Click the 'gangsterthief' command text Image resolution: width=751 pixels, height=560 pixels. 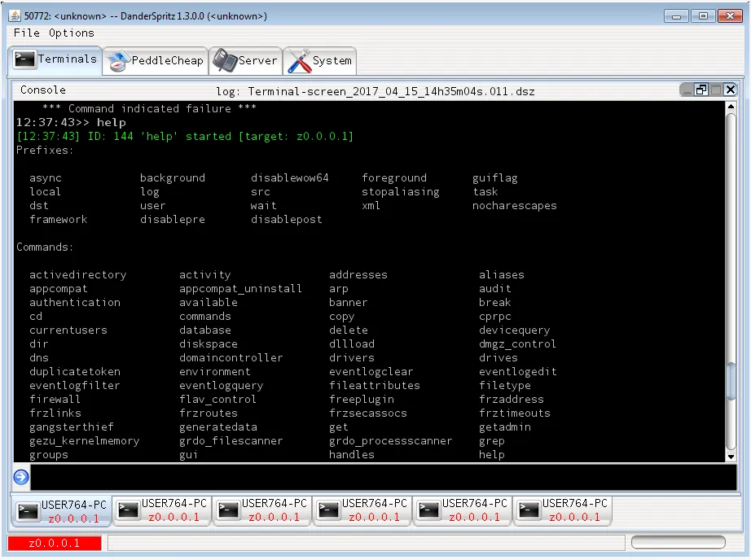point(72,427)
